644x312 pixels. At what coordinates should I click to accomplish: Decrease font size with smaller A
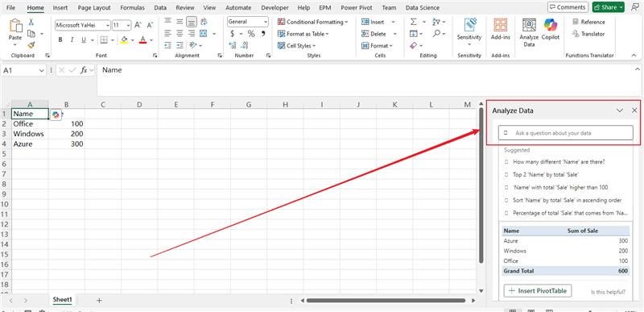[x=150, y=25]
